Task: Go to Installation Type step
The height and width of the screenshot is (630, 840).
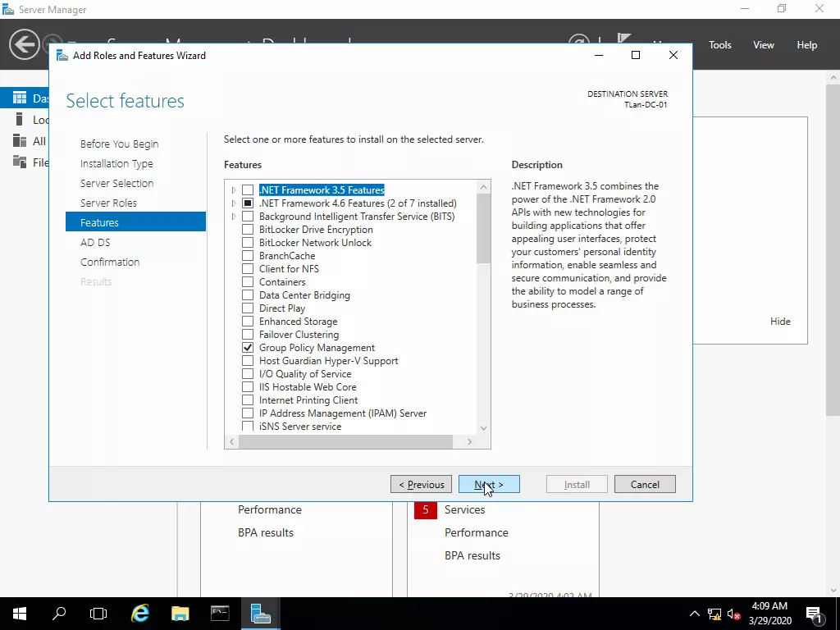Action: pyautogui.click(x=116, y=163)
